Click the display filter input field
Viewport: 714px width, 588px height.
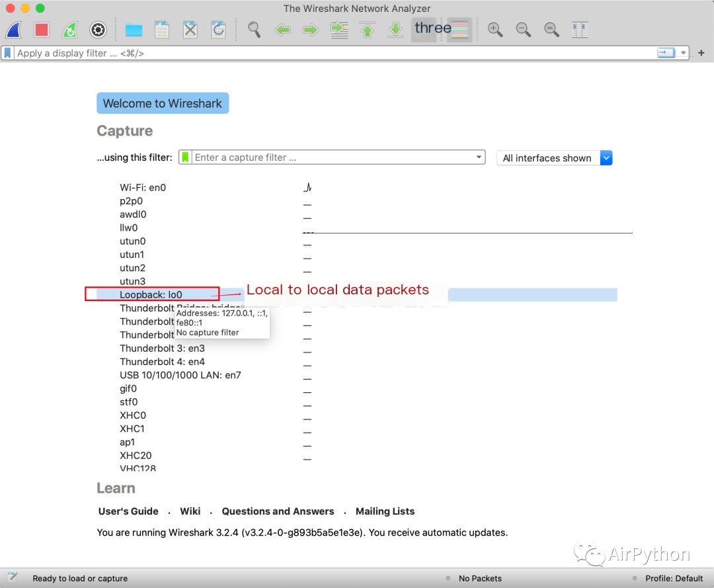(335, 54)
